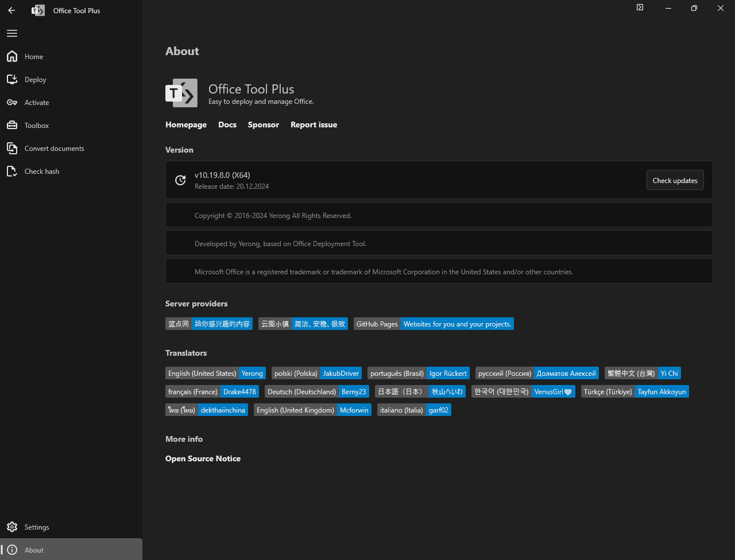Click the Yi Chi translator badge
The height and width of the screenshot is (560, 735).
coord(643,373)
